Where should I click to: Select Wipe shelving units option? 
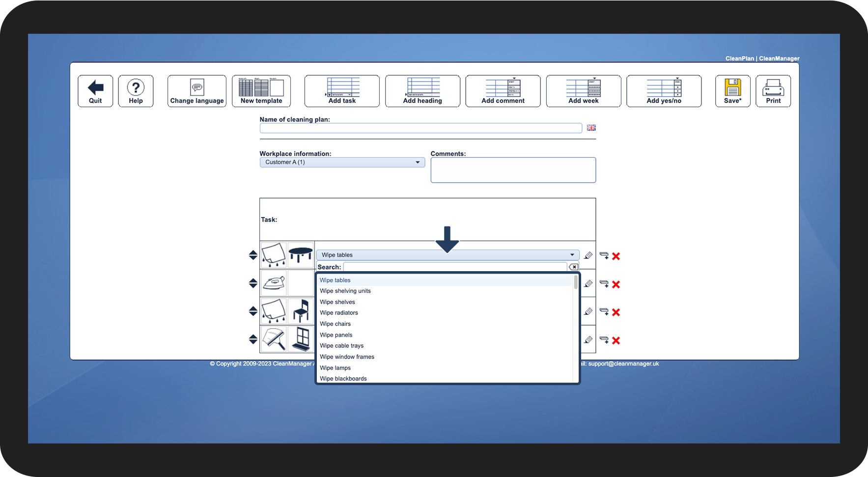pyautogui.click(x=444, y=291)
